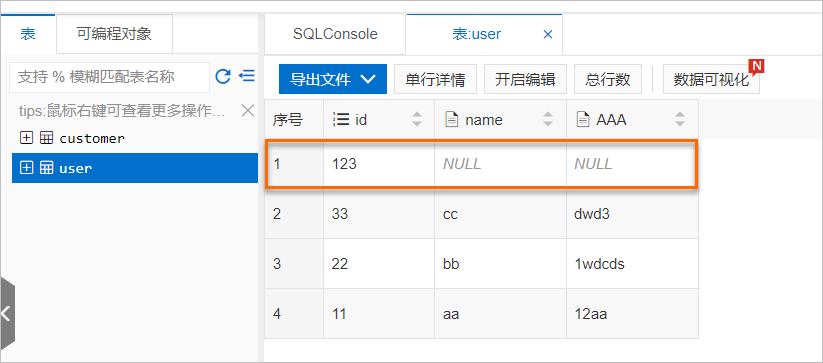Click the 开启编辑 button

[x=525, y=79]
